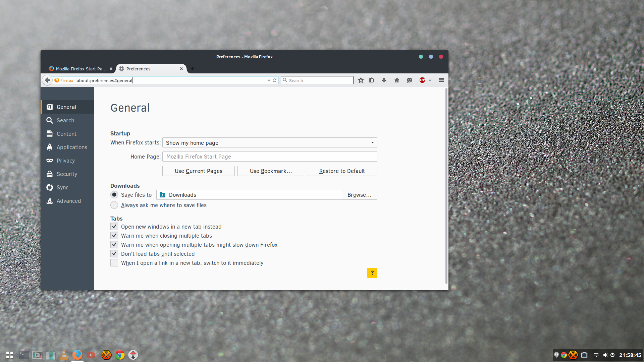Click the clock showing 21:58:45

click(x=630, y=355)
